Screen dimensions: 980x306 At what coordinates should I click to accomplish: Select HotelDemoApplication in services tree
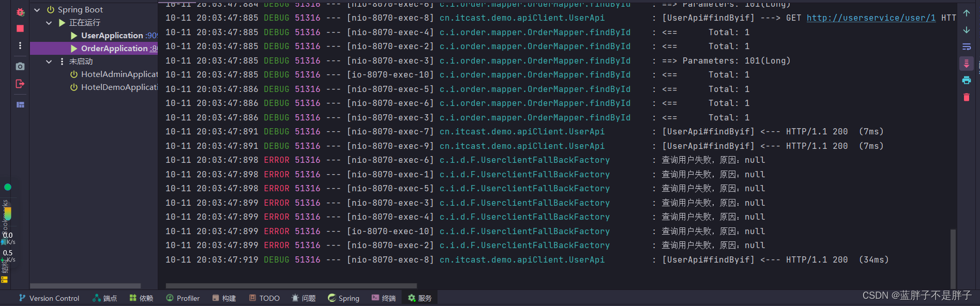coord(119,87)
